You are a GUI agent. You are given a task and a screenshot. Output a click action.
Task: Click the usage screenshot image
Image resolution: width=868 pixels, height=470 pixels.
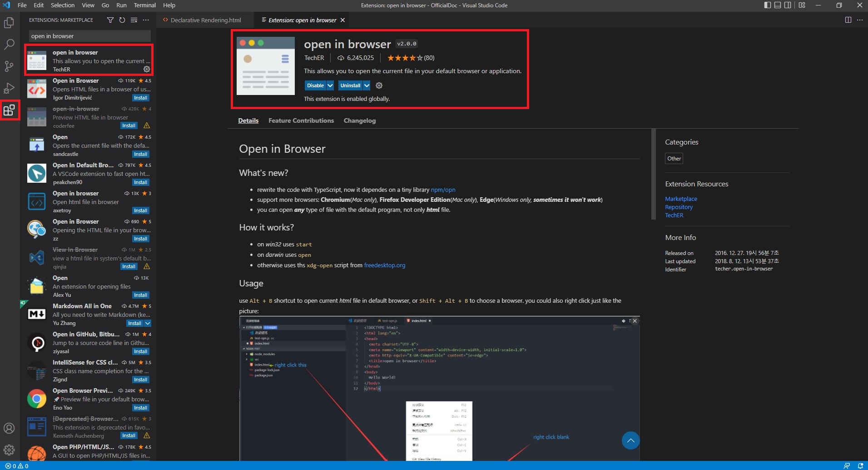point(439,389)
